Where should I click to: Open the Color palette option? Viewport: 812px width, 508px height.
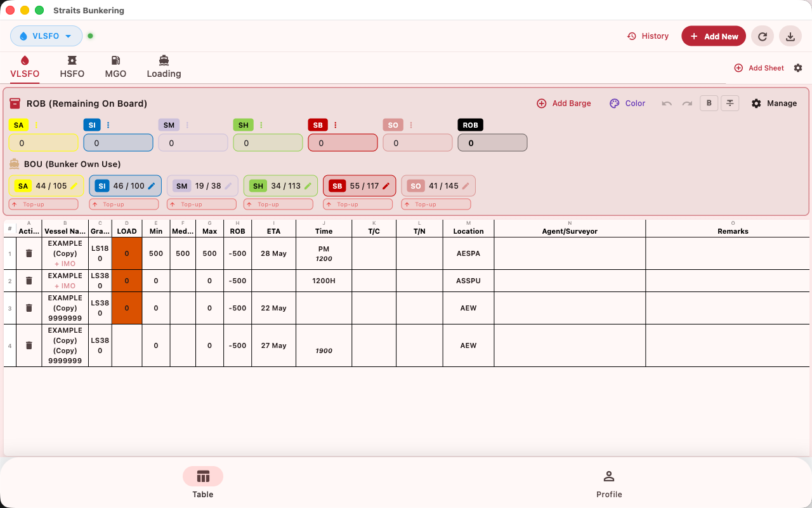click(627, 104)
